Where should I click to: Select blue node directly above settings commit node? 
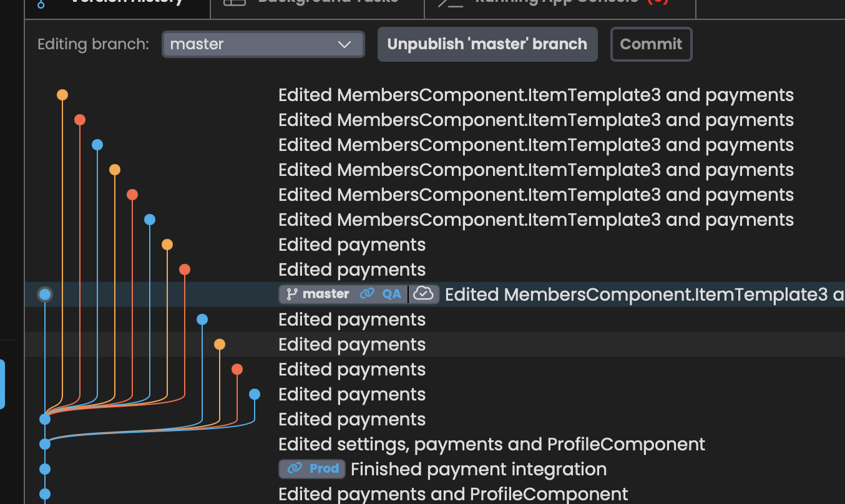point(45,419)
